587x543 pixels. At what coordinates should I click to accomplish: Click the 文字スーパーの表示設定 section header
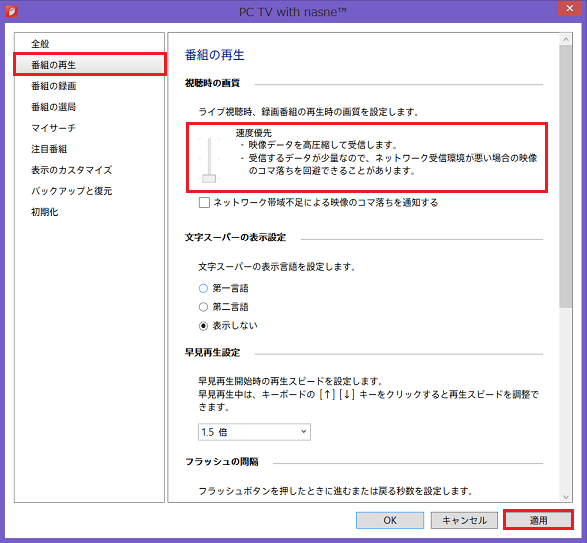(x=235, y=237)
